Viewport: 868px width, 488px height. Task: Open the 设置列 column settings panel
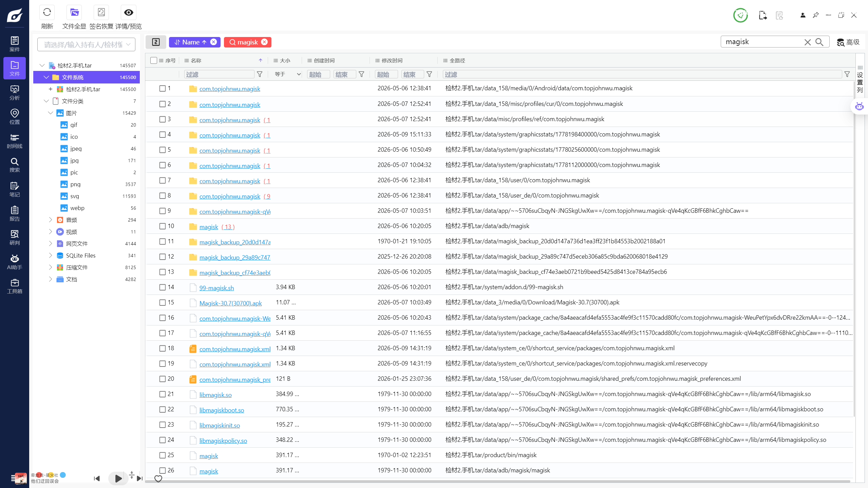tap(860, 79)
